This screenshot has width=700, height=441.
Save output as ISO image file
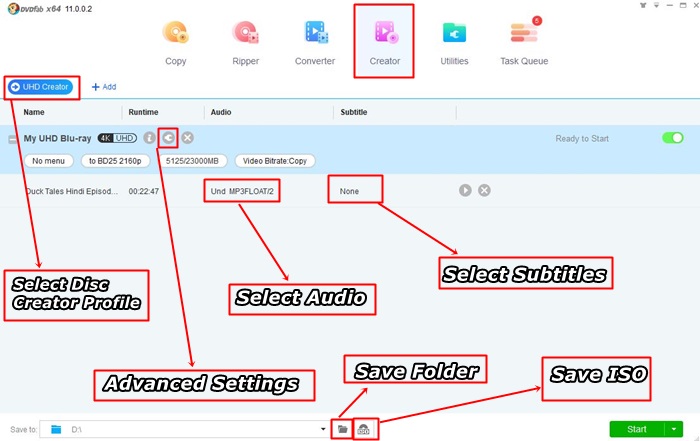pyautogui.click(x=364, y=429)
